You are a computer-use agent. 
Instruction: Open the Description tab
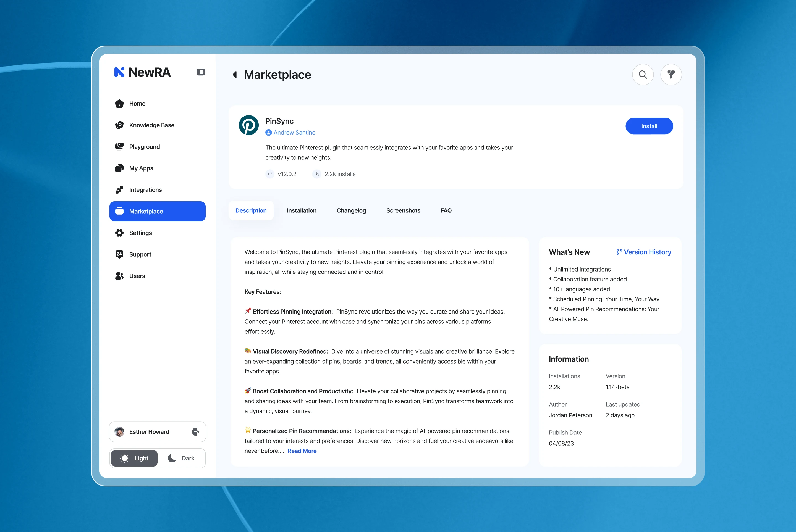tap(251, 210)
